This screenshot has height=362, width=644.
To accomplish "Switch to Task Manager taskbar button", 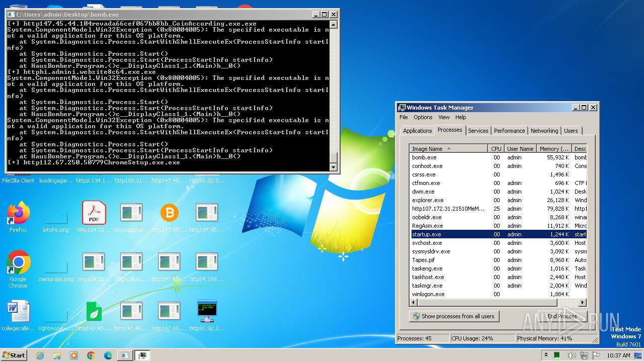I will click(142, 355).
